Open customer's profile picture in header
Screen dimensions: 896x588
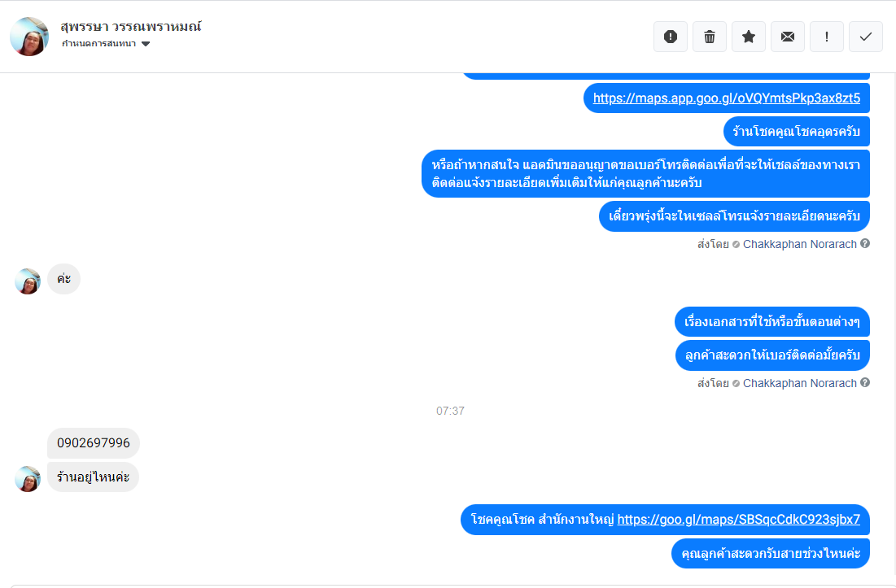29,37
